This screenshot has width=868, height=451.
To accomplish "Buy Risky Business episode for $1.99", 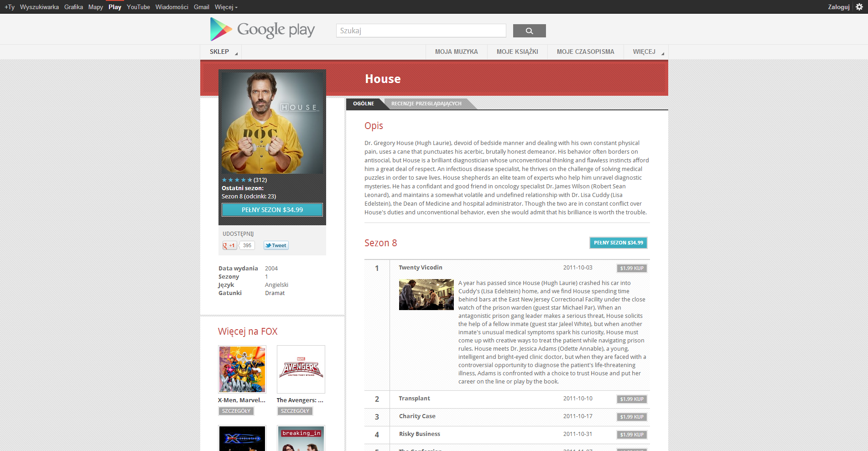I will (x=632, y=435).
